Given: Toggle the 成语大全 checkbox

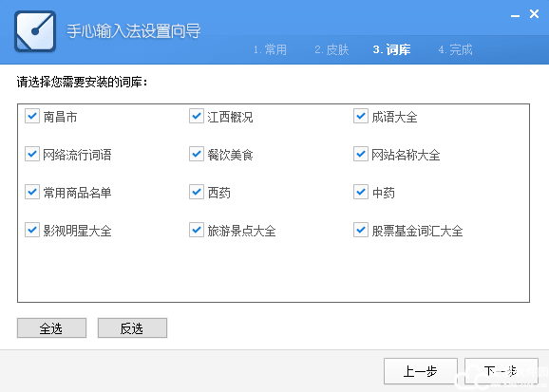Looking at the screenshot, I should [361, 116].
